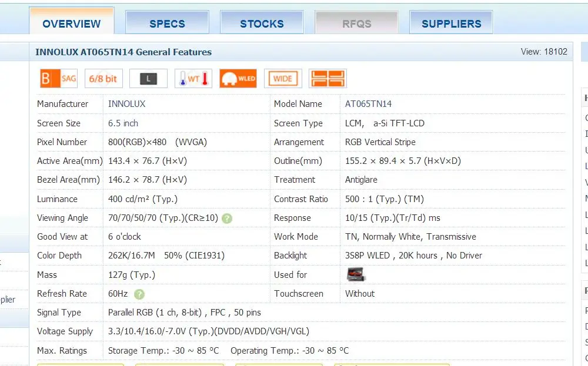The height and width of the screenshot is (366, 588).
Task: Select the Operating Temp -30 ~ 85 °C value
Action: 289,350
